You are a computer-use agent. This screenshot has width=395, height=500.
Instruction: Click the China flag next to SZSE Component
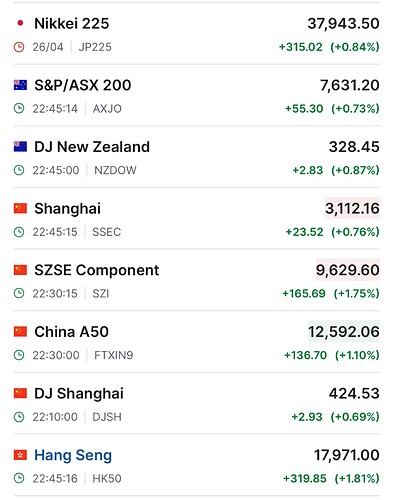(20, 270)
